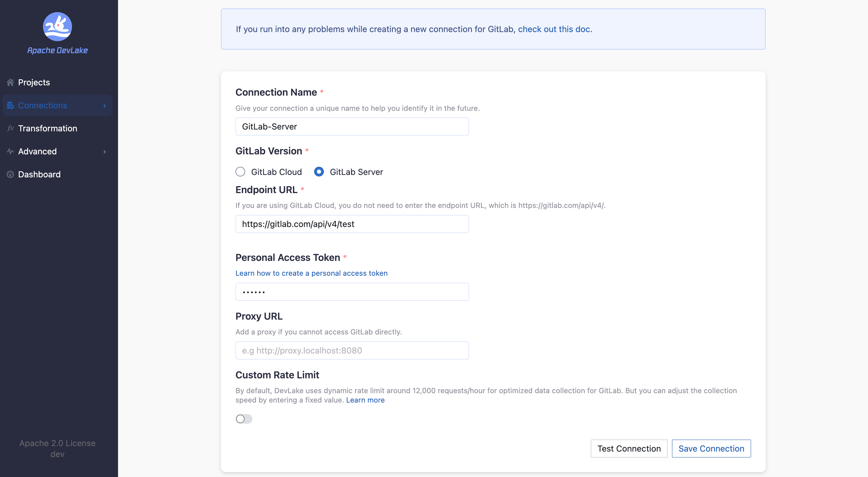This screenshot has height=477, width=868.
Task: Click the Advanced pulse icon
Action: tap(11, 151)
